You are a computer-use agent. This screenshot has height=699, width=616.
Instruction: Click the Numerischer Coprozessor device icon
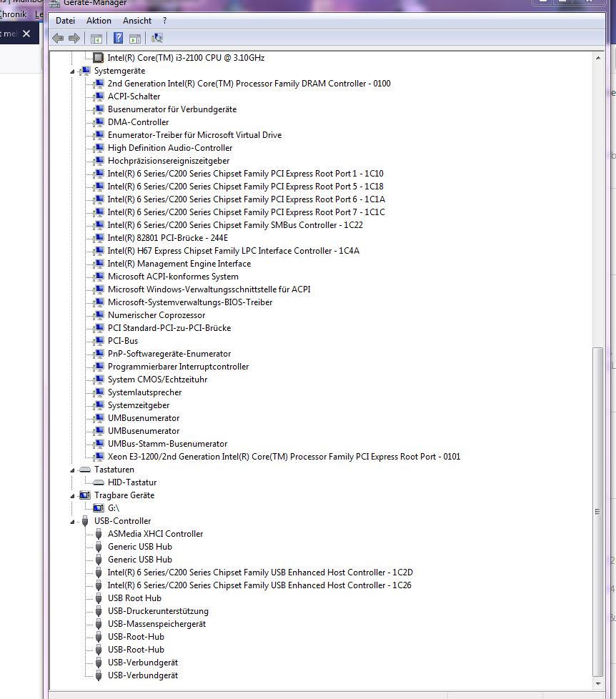[99, 316]
